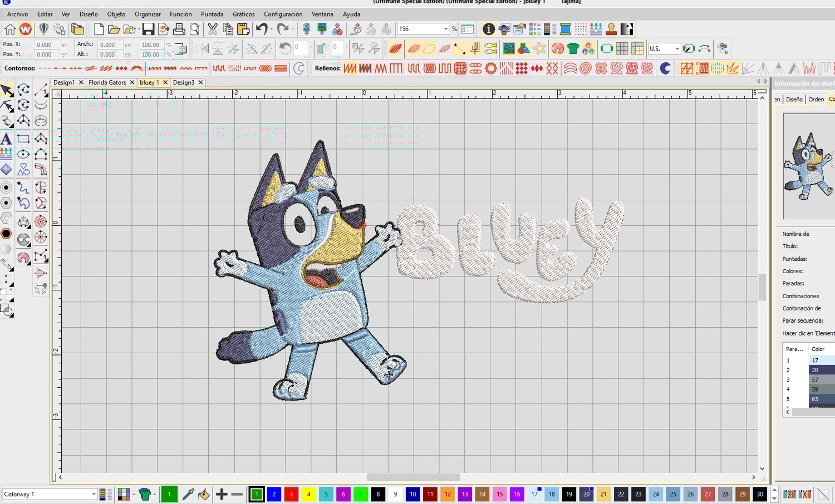Open the Diseño tab in info panel

(794, 99)
